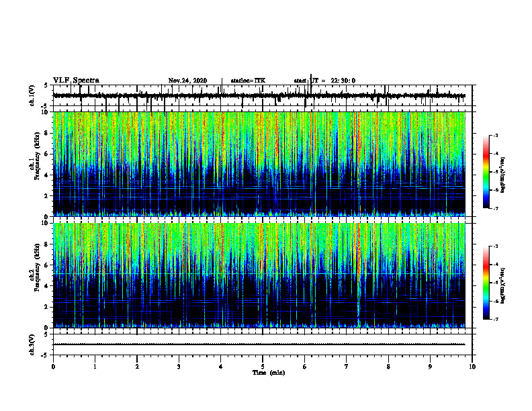Click the "5" tick on the time axis

[263, 367]
